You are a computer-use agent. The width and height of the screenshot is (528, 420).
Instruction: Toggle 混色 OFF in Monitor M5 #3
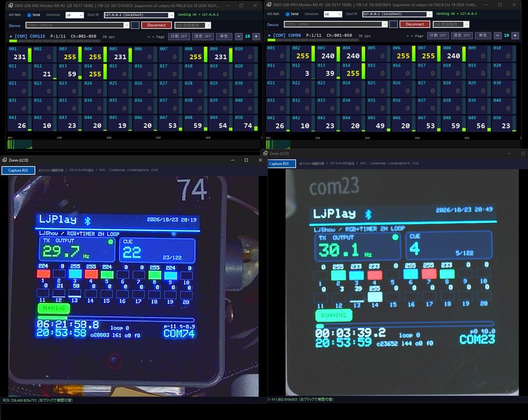[x=203, y=36]
